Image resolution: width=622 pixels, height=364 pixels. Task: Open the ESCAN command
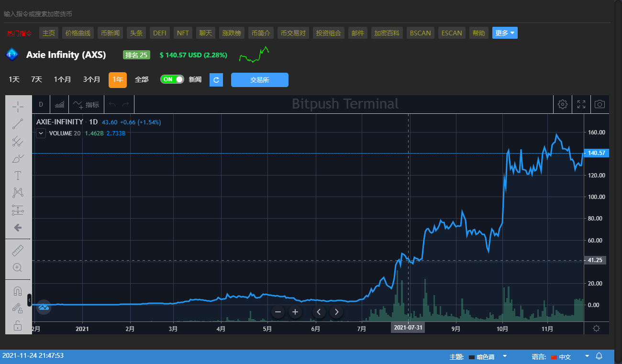click(452, 33)
